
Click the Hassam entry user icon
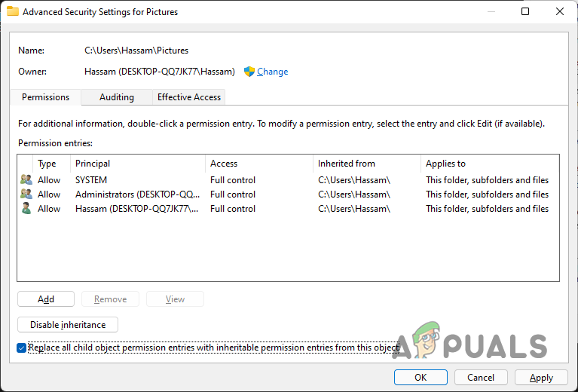(x=26, y=209)
